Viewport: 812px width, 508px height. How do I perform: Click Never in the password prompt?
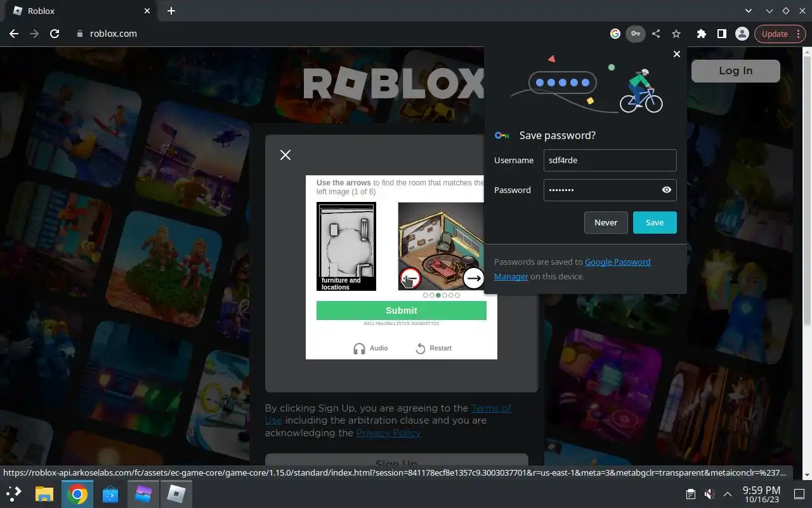606,222
